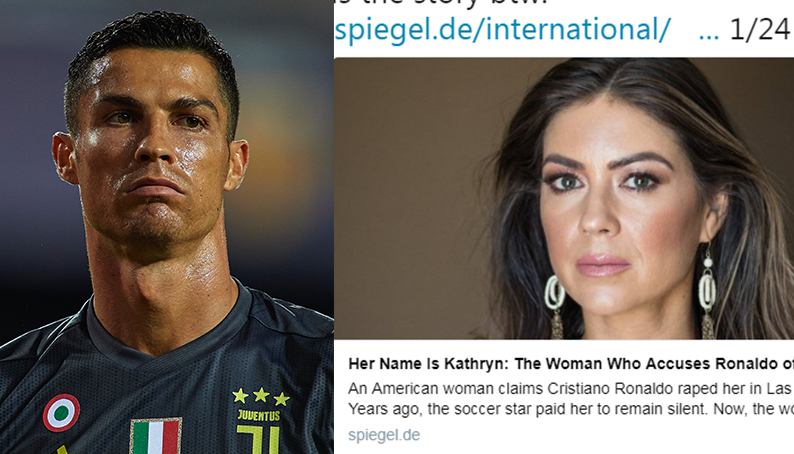Click the description line "An American woman claims"
Viewport: 794px width, 454px height.
(x=569, y=389)
